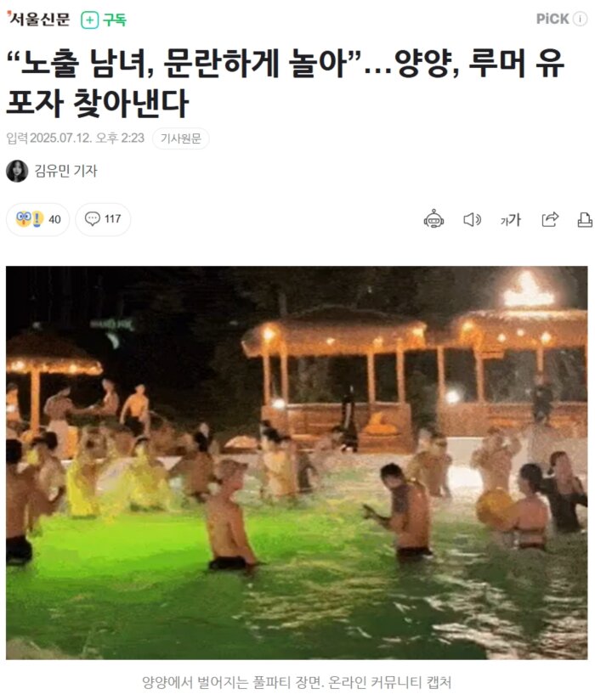Open the speech bubble comments icon
This screenshot has height=700, width=595.
click(x=93, y=219)
